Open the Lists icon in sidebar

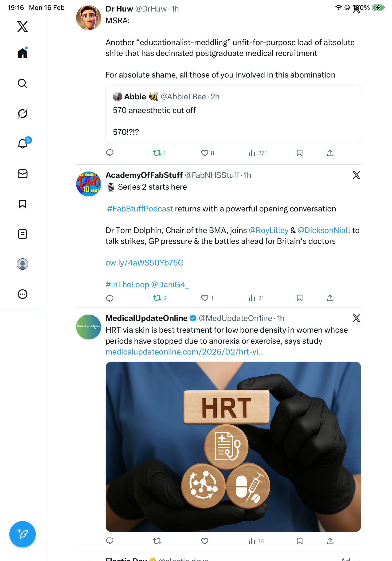click(23, 234)
